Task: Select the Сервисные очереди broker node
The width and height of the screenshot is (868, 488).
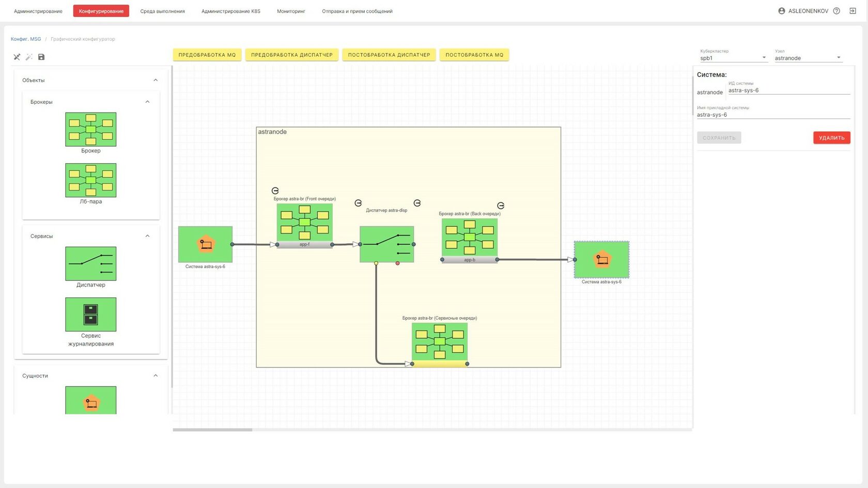Action: 440,342
